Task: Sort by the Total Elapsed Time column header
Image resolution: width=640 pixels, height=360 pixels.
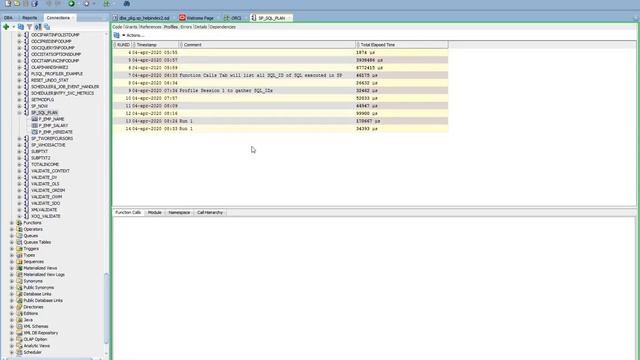Action: pos(402,44)
